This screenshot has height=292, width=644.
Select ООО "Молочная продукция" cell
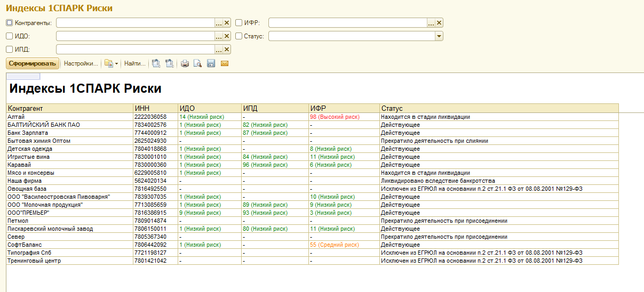click(69, 205)
